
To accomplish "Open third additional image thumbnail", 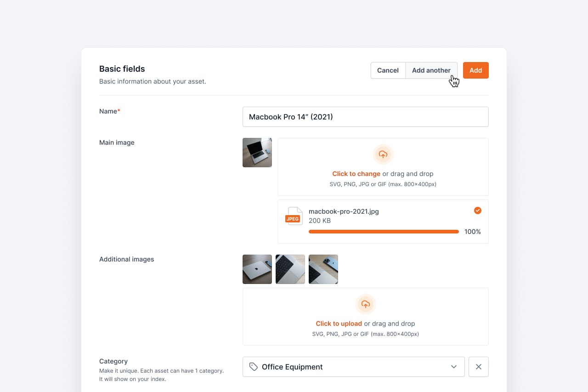I will (x=323, y=269).
